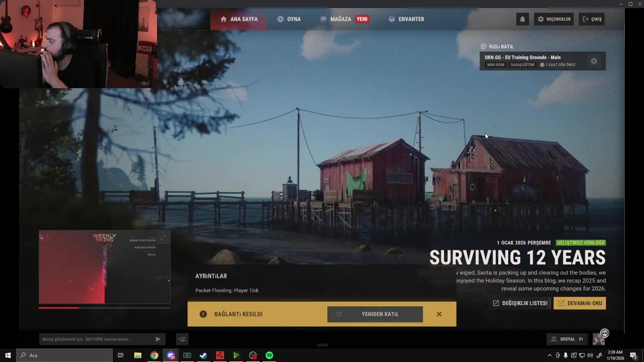Open the green arrow app taskbar icon
The height and width of the screenshot is (362, 644).
(236, 355)
